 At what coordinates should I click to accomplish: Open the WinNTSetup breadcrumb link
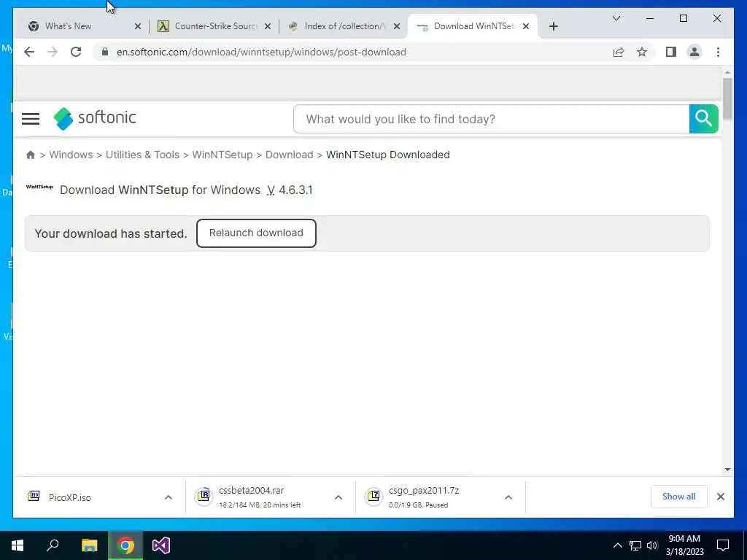[222, 155]
